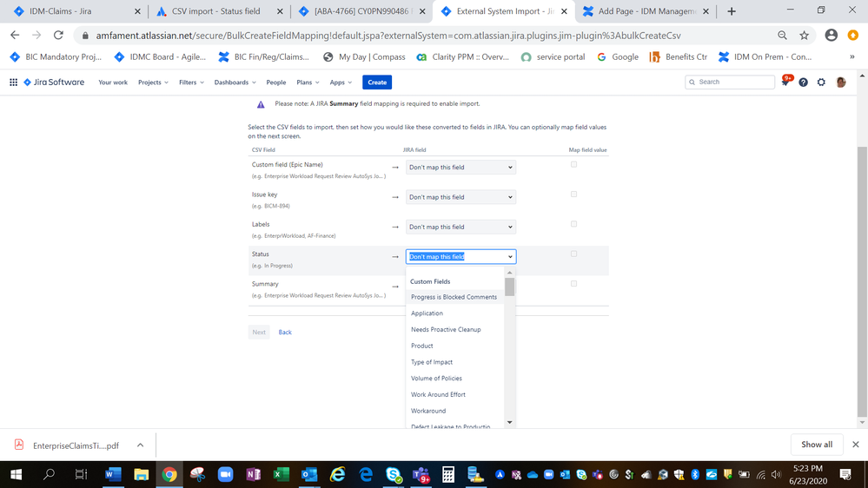Open the Chrome profile account icon
This screenshot has width=868, height=488.
pyautogui.click(x=831, y=36)
